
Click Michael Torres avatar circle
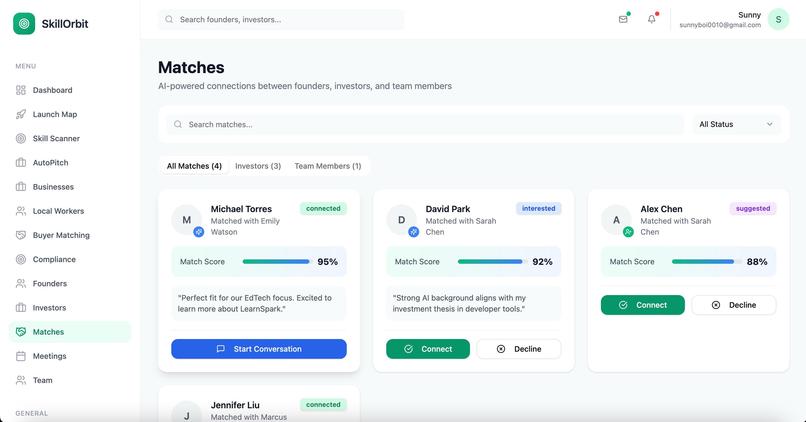click(x=186, y=220)
